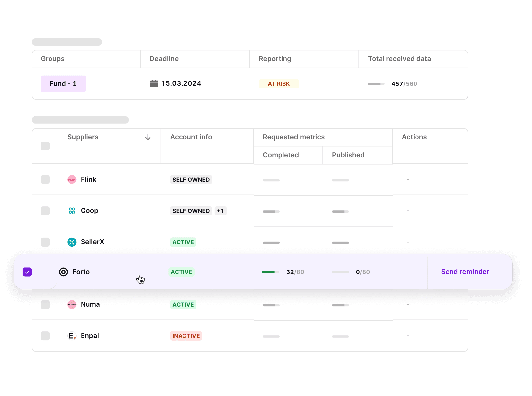Viewport: 532px width, 396px height.
Task: Select the Coop supplier name
Action: [x=89, y=211]
